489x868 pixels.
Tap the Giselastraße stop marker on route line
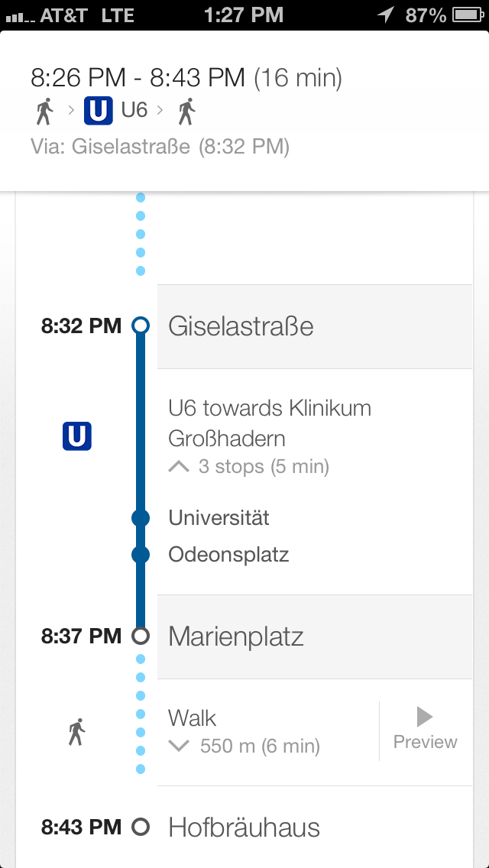[x=140, y=326]
